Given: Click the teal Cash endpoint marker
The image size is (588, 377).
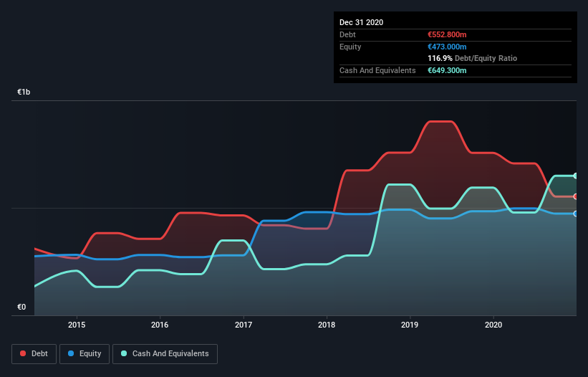Looking at the screenshot, I should [x=576, y=176].
